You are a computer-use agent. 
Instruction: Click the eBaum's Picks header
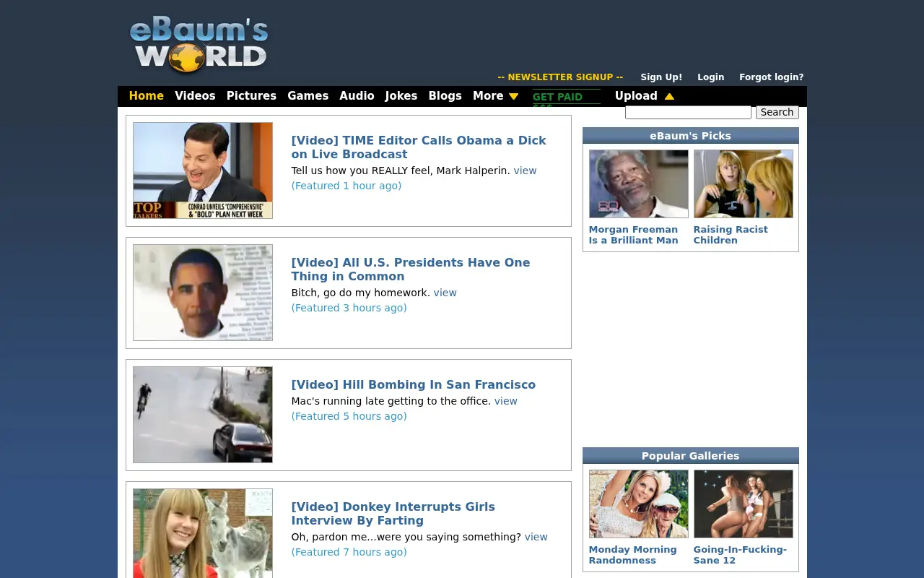tap(691, 136)
